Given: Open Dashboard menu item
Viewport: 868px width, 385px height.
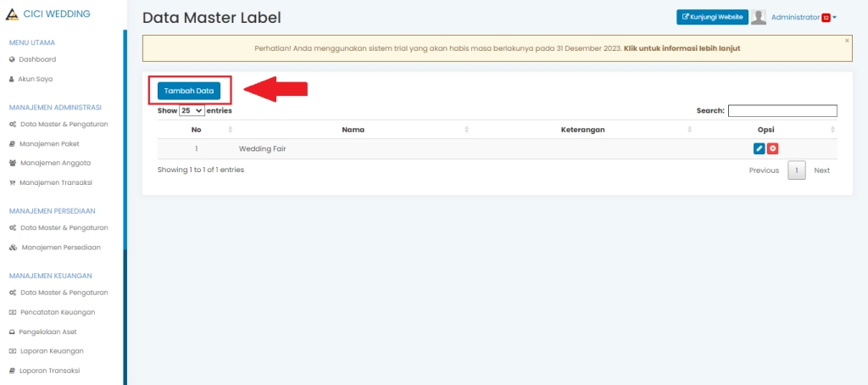Looking at the screenshot, I should click(x=37, y=59).
